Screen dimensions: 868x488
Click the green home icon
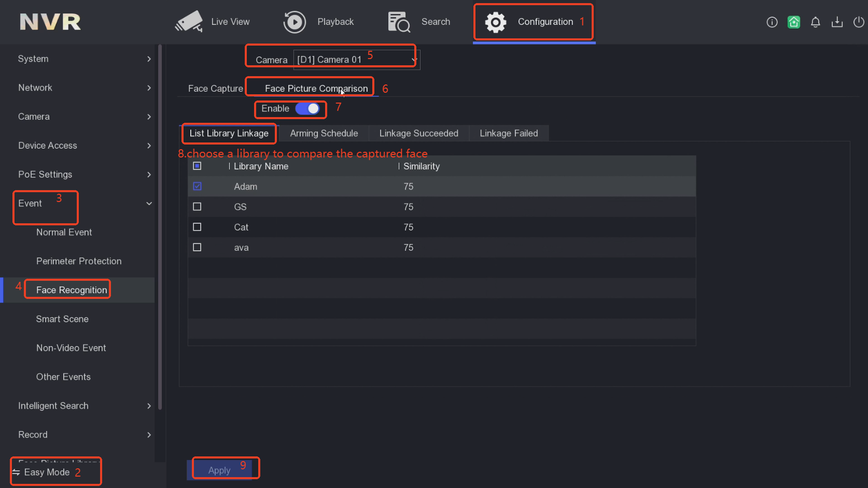pos(793,22)
